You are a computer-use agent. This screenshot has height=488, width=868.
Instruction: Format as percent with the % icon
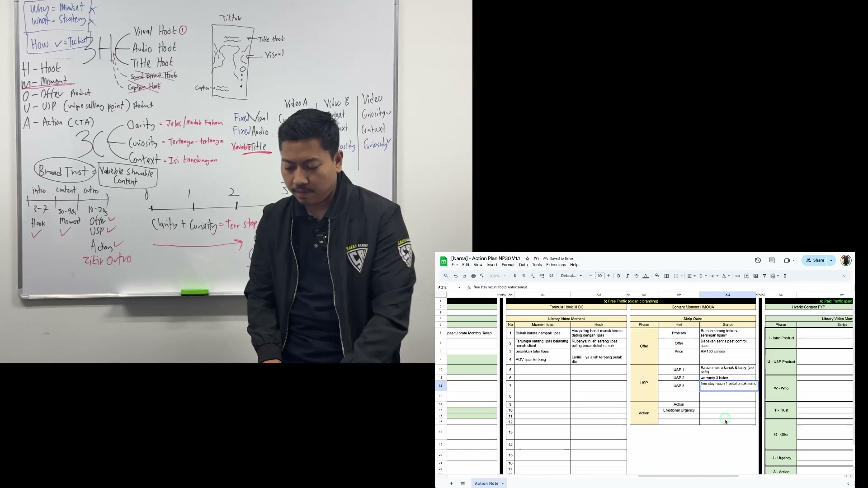524,276
